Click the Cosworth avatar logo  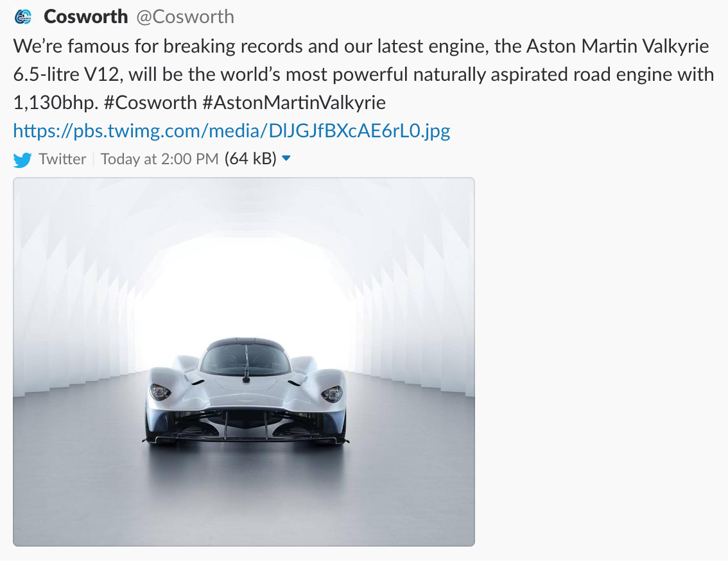[x=23, y=17]
